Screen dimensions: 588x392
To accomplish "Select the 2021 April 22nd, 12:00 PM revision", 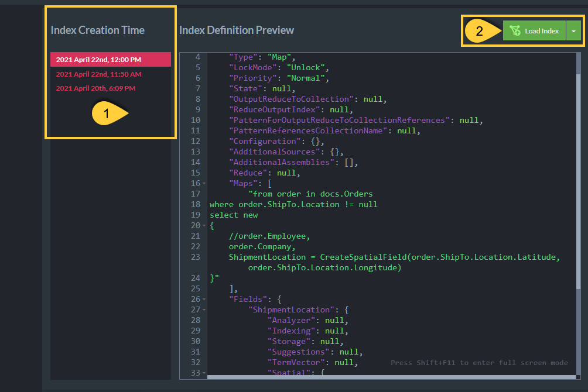I will click(x=111, y=60).
